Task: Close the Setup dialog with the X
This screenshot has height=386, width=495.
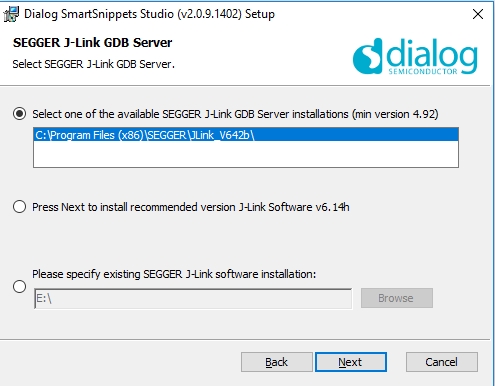Action: [478, 14]
